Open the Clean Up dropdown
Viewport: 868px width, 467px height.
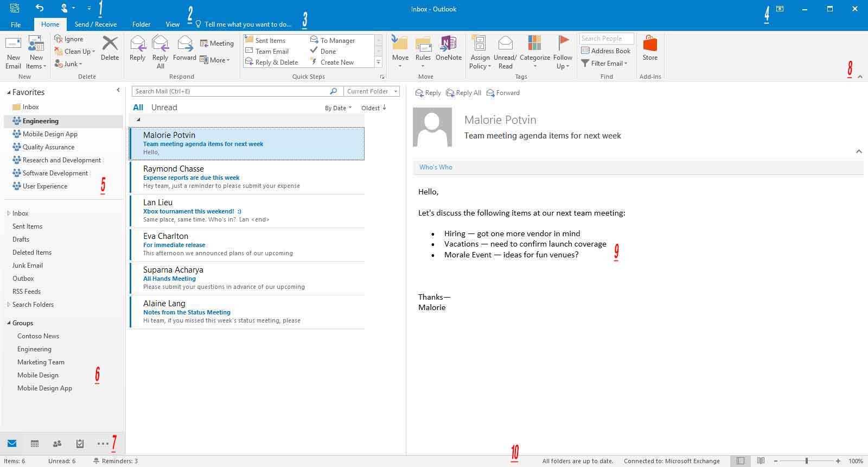click(74, 52)
